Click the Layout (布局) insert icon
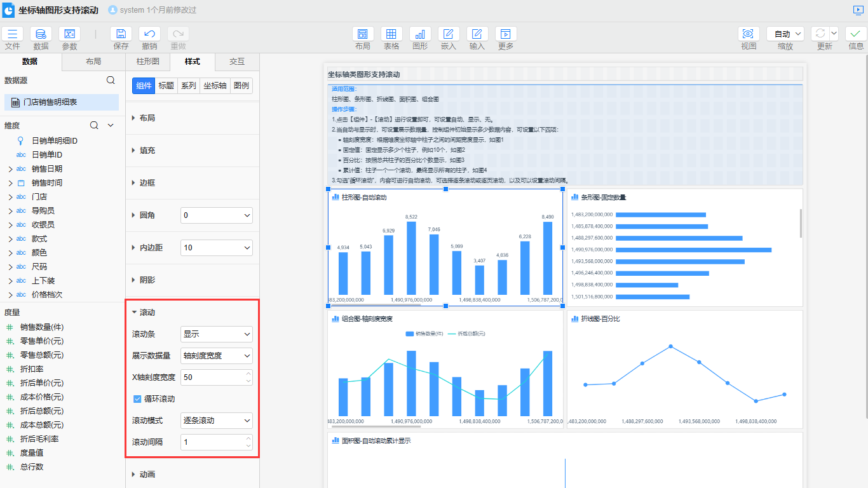This screenshot has width=868, height=488. pos(362,34)
